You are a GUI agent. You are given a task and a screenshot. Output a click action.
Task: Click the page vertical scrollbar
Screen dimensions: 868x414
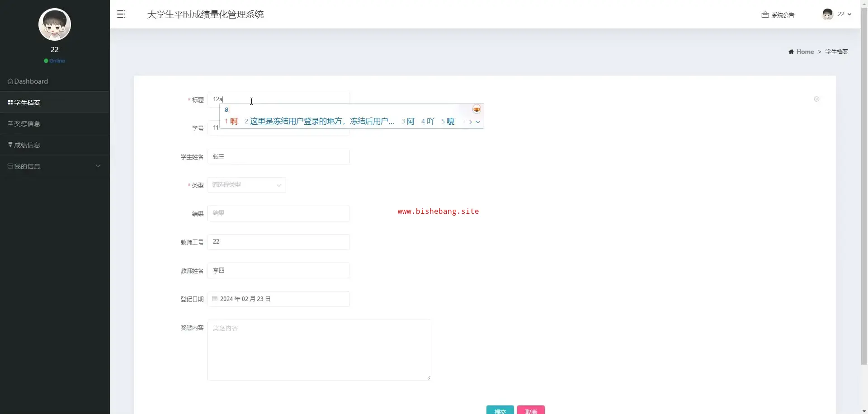click(x=864, y=185)
